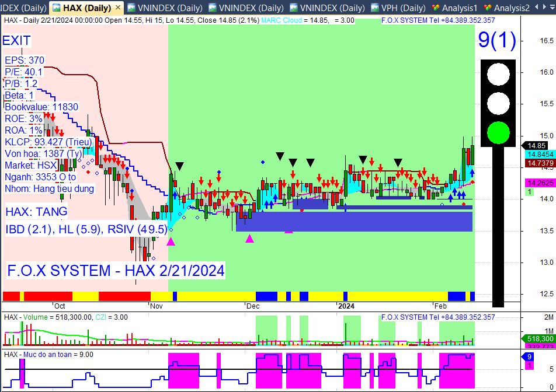The width and height of the screenshot is (556, 392).
Task: Open the VNINDEX tab just before VPH
Action: pos(327,8)
